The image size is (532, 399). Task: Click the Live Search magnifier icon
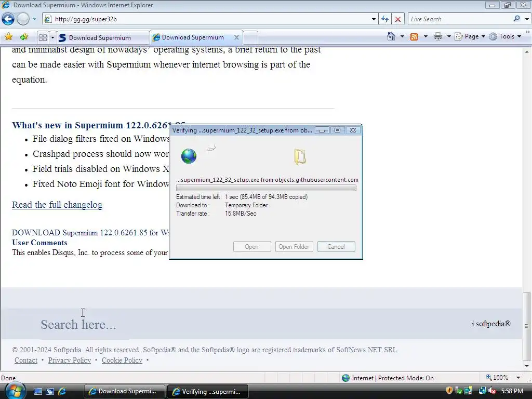[516, 19]
